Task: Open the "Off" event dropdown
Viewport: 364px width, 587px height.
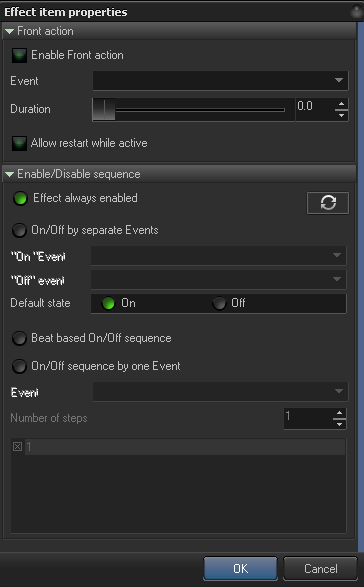Action: (x=219, y=279)
